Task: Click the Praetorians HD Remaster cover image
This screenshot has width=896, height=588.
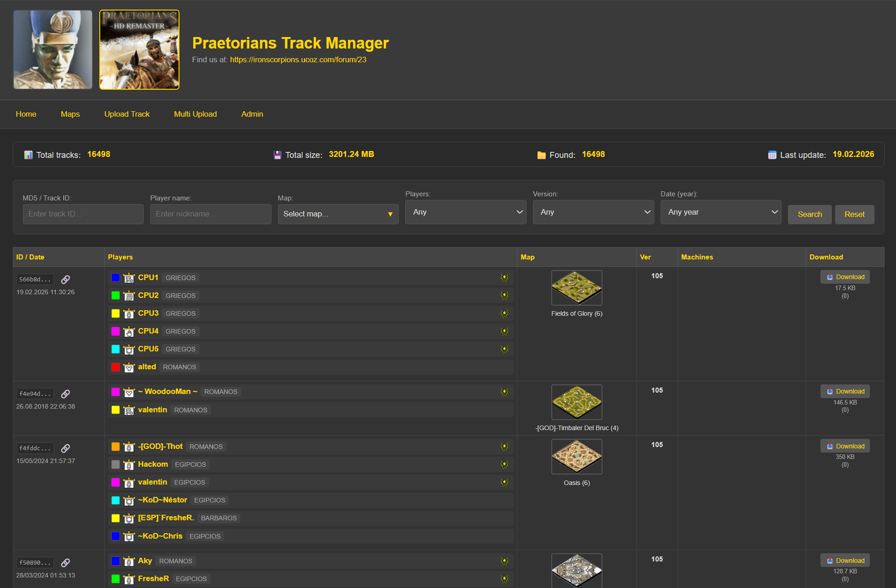Action: pos(139,49)
